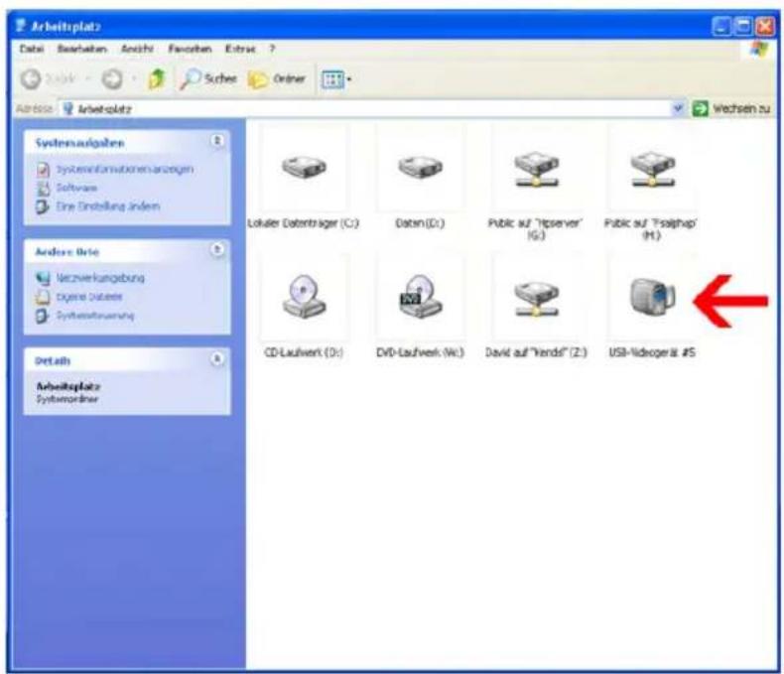Open the Daten (D:) drive icon
The width and height of the screenshot is (784, 674).
click(x=420, y=167)
